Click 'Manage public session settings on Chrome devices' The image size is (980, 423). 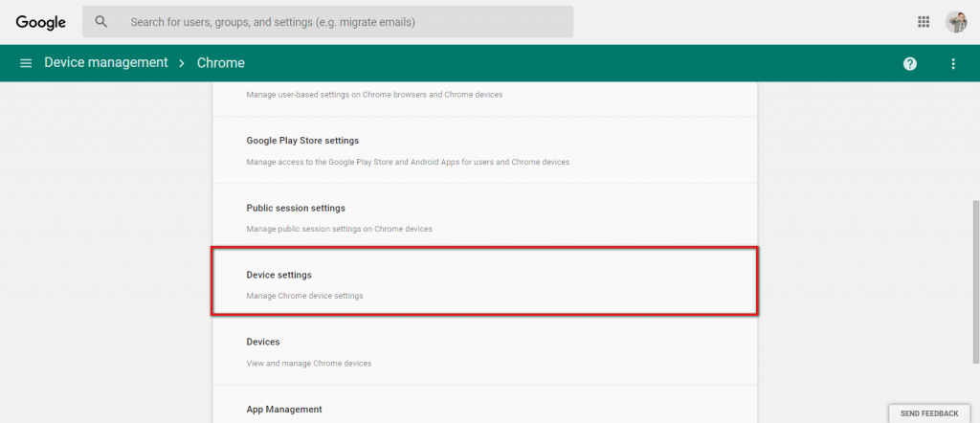coord(340,229)
